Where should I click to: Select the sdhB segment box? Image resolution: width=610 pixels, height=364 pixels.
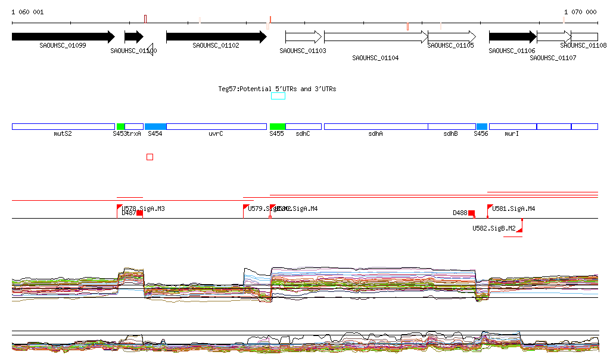point(452,126)
